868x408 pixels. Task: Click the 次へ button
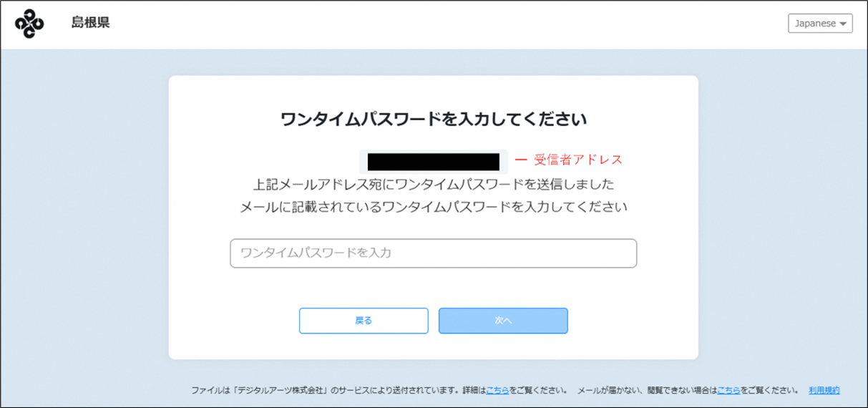coord(503,321)
